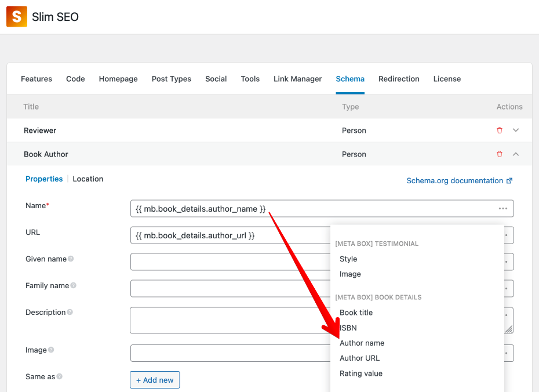Click the Person type in Book Author row
The width and height of the screenshot is (539, 392).
coord(354,154)
